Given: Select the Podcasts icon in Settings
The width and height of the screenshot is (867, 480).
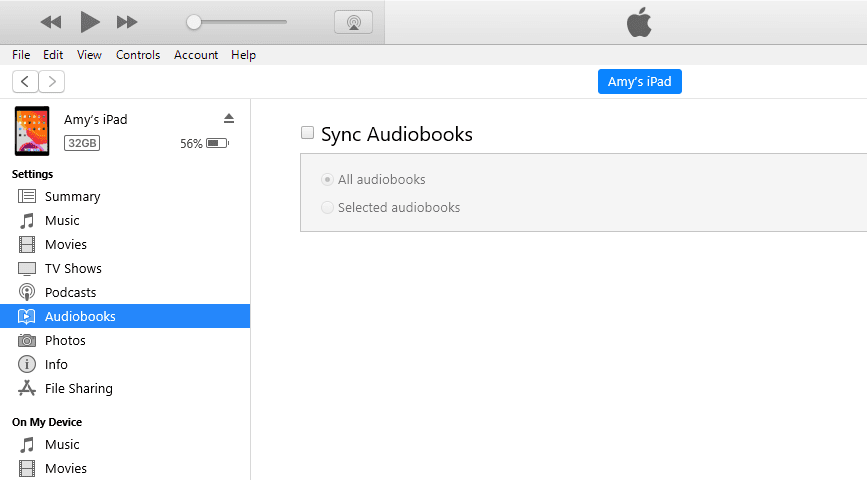Looking at the screenshot, I should (x=27, y=292).
